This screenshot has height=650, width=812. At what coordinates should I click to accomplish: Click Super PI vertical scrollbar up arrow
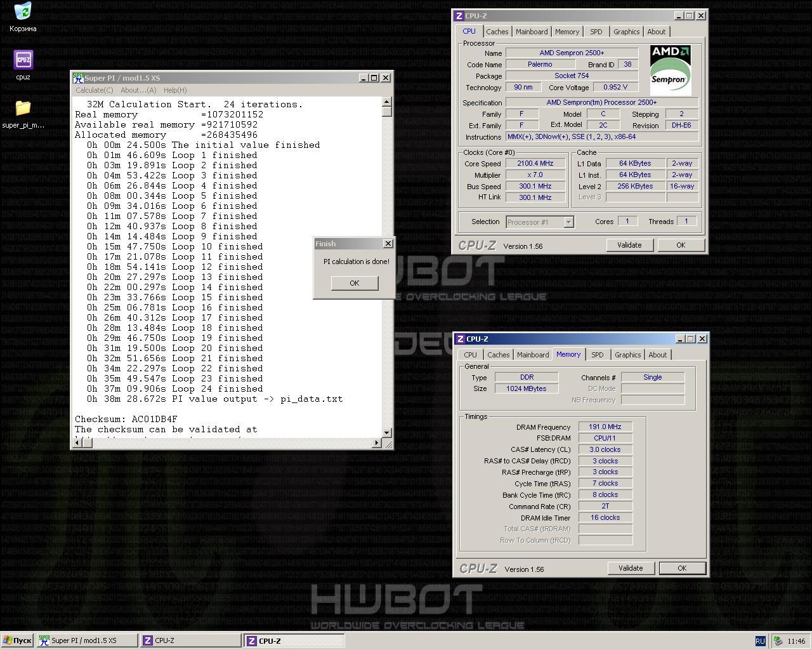[x=387, y=102]
